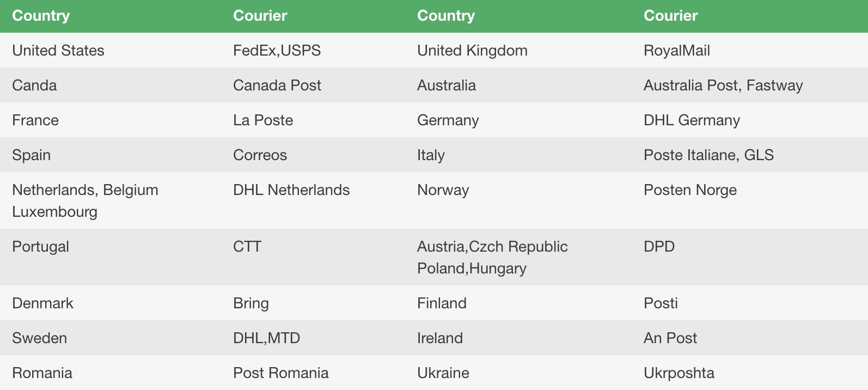
Task: Select the Ukrposhta courier cell
Action: point(679,373)
